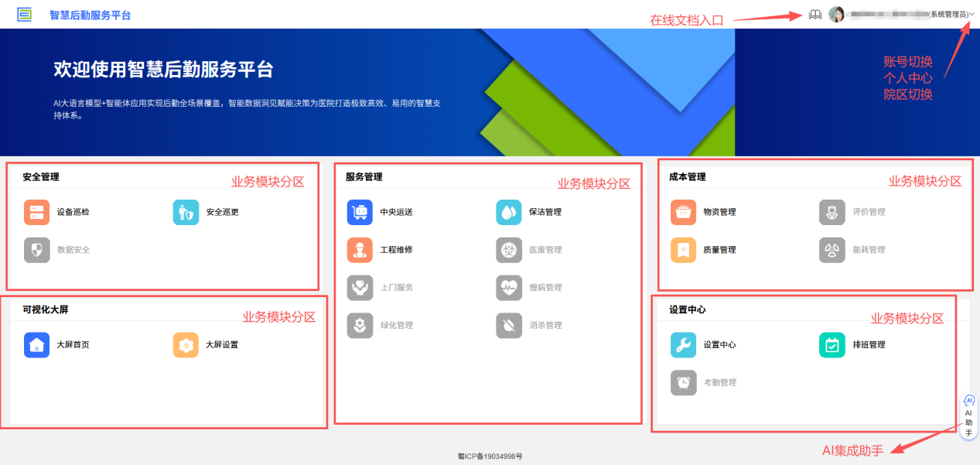
Task: Open the 安全巡更 module
Action: pyautogui.click(x=186, y=211)
